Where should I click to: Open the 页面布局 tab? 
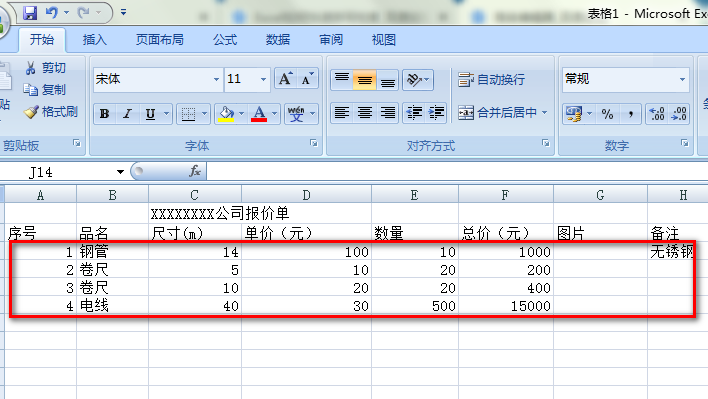(x=160, y=40)
